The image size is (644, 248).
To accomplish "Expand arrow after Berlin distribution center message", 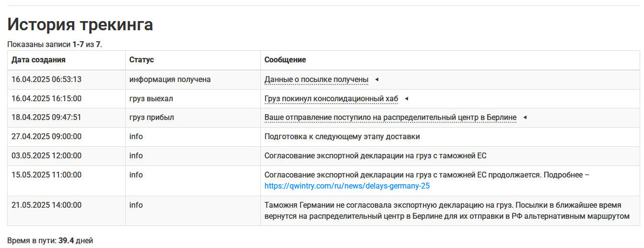I will (525, 118).
